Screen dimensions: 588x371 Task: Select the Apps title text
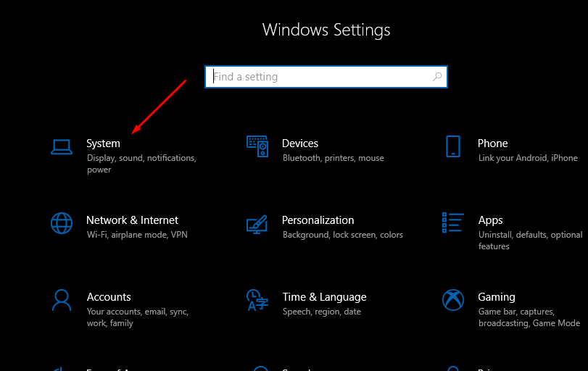490,220
